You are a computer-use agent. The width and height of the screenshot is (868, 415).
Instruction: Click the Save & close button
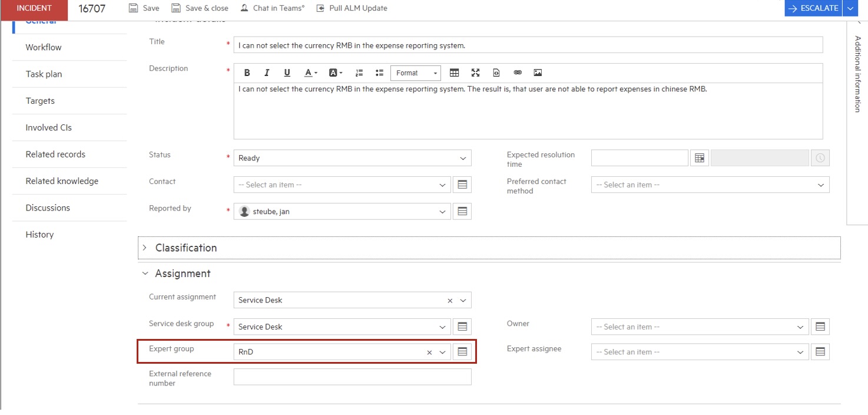[x=200, y=8]
